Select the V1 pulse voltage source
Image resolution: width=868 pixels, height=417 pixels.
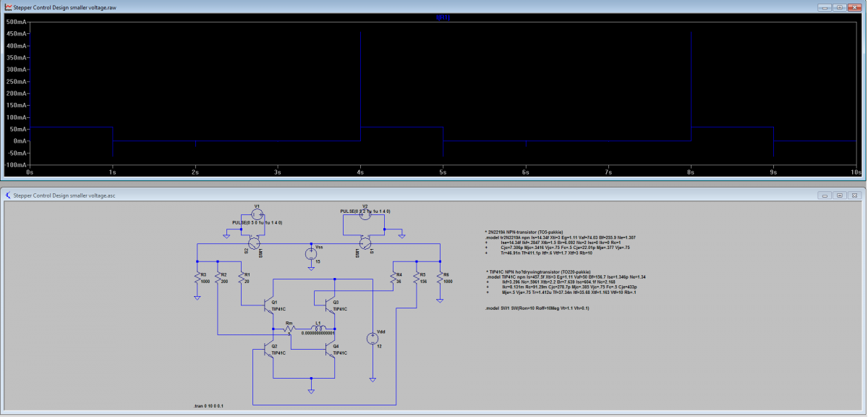pyautogui.click(x=255, y=213)
